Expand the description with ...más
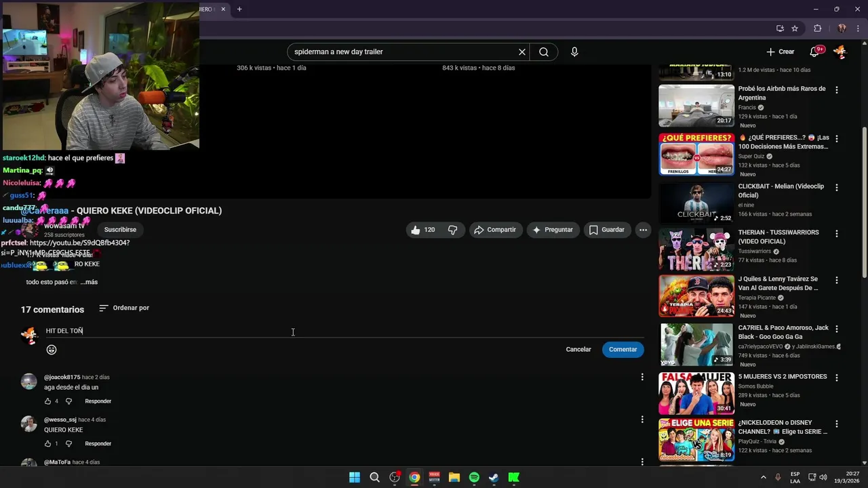The width and height of the screenshot is (868, 488). click(x=89, y=282)
